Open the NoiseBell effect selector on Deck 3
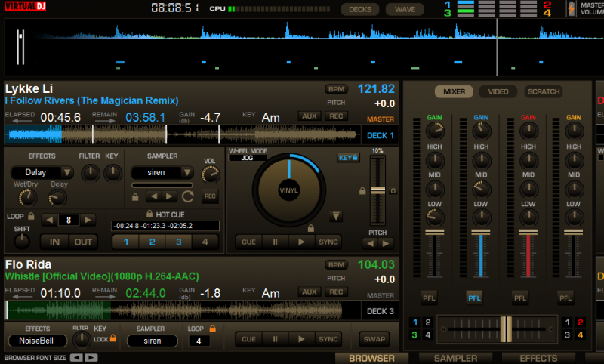Viewport: 604px width, 364px height. click(37, 341)
